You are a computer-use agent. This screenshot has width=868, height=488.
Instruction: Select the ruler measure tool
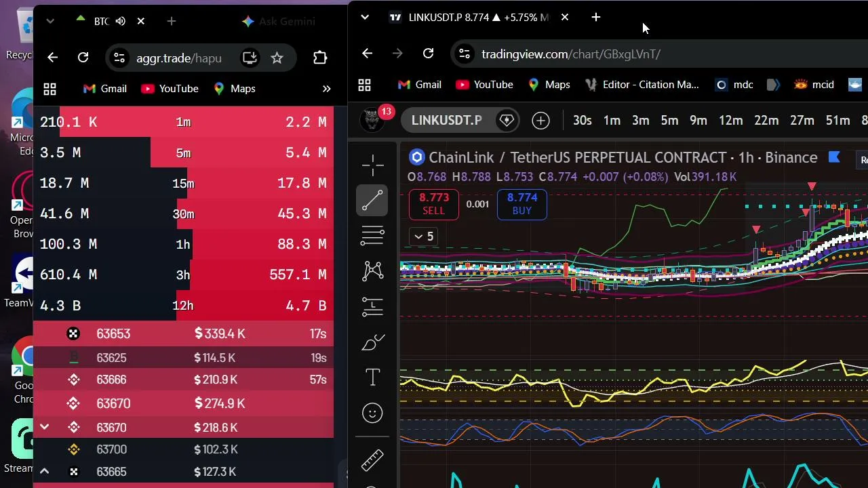pyautogui.click(x=372, y=461)
